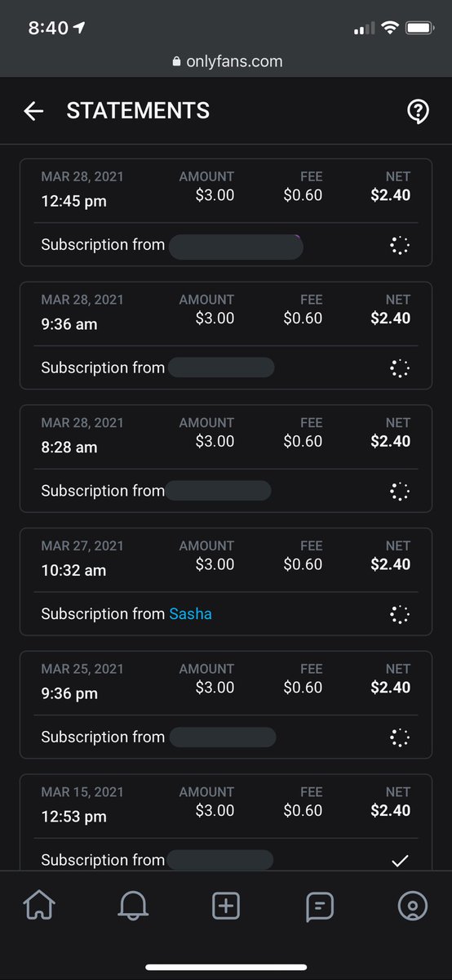The image size is (452, 980).
Task: Tap the new post plus icon
Action: tap(226, 906)
